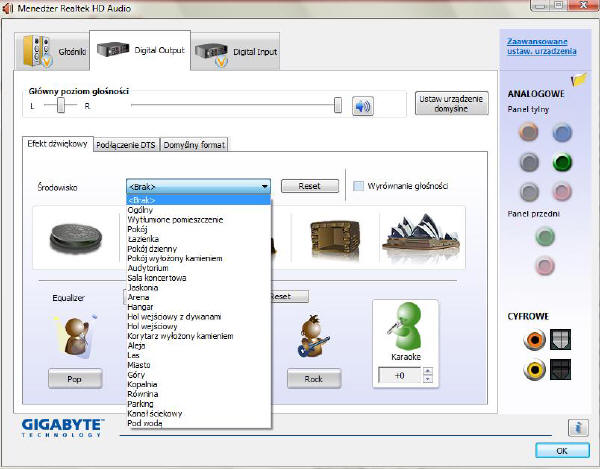Open the Domyślny format tab
Viewport: 600px width, 469px height.
click(x=194, y=145)
